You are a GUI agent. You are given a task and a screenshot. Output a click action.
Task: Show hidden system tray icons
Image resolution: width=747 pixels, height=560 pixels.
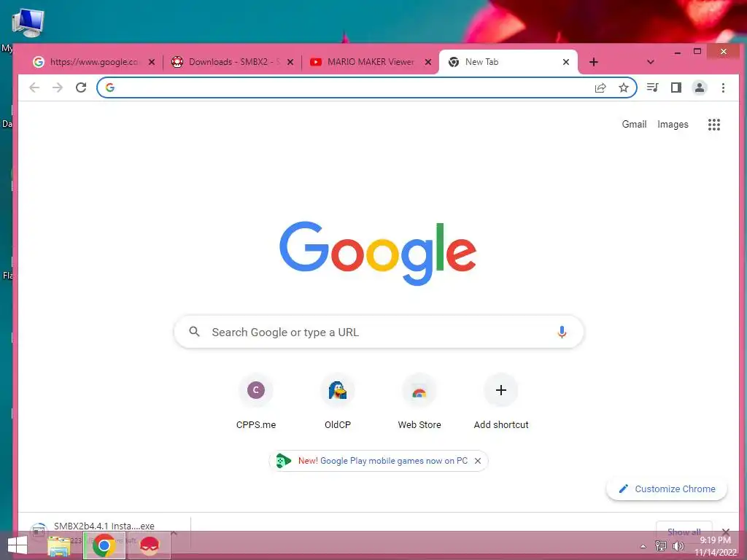click(x=643, y=546)
